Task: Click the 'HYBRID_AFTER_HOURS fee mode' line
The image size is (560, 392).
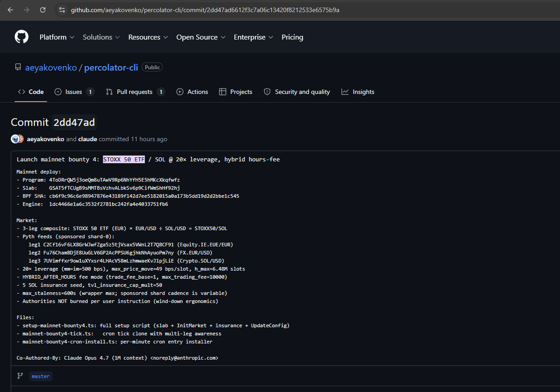Action: (122, 277)
